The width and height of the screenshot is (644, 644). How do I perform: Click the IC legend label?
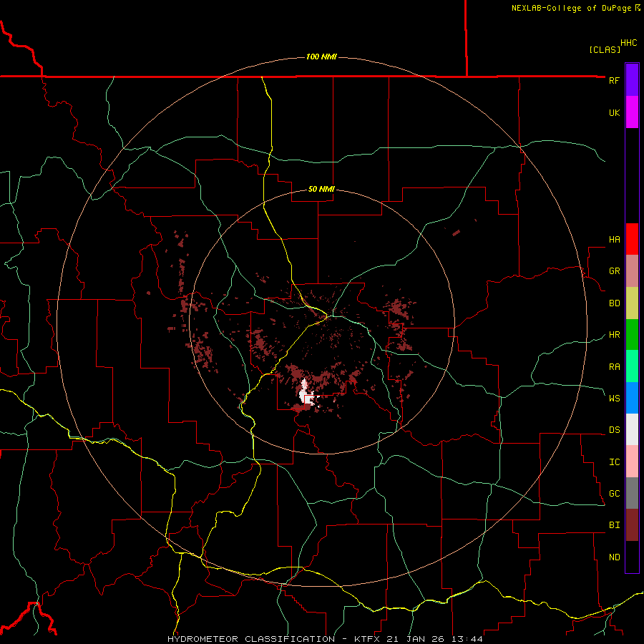pyautogui.click(x=614, y=462)
